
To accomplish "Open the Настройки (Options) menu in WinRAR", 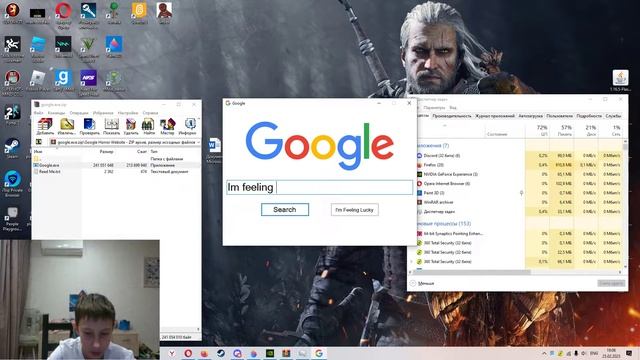I will pos(128,113).
